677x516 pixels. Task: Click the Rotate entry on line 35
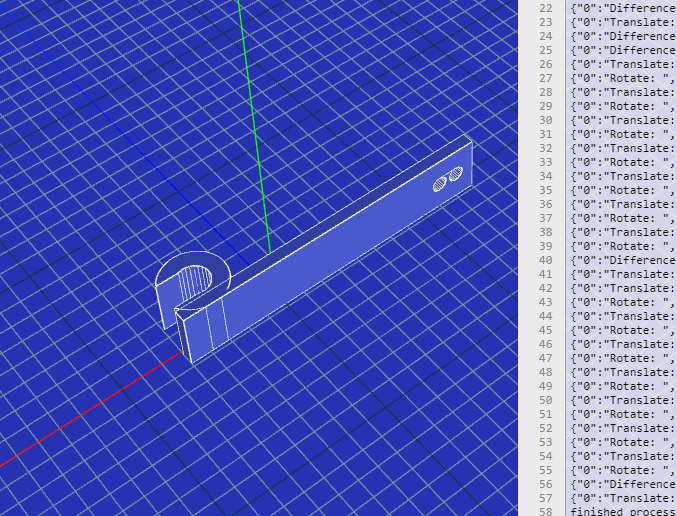(622, 190)
